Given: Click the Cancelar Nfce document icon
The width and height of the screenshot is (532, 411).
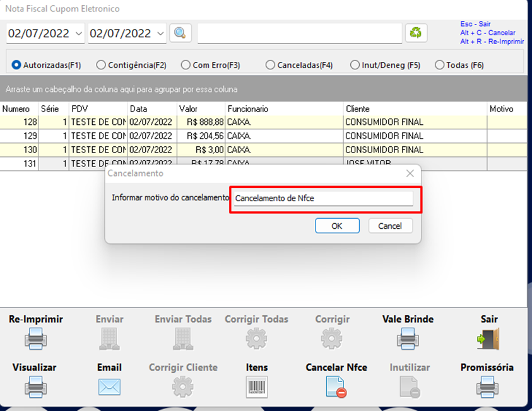Looking at the screenshot, I should pyautogui.click(x=336, y=387).
